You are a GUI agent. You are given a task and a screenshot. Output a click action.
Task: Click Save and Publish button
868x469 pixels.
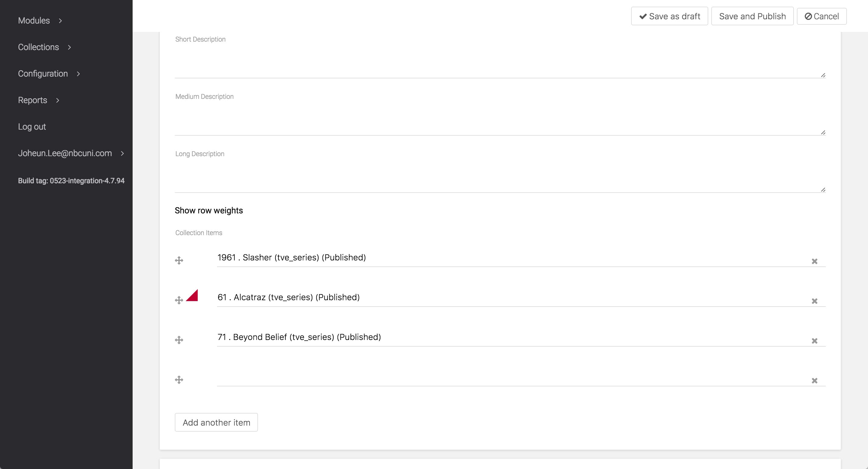[752, 16]
